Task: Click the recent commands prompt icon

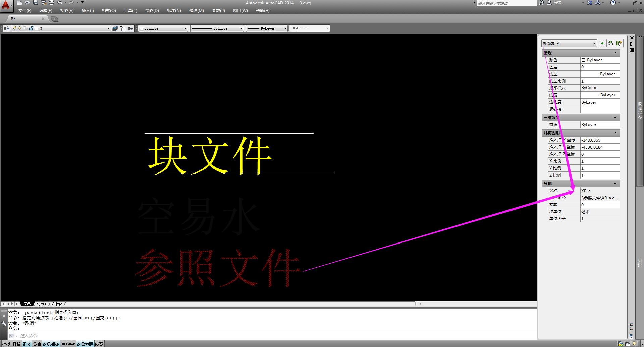Action: [12, 336]
